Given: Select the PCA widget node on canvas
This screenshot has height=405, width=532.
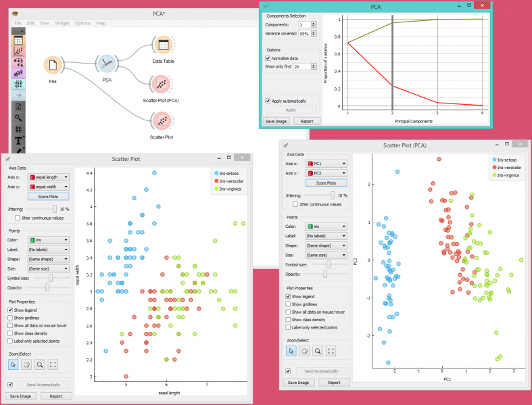Looking at the screenshot, I should (107, 64).
